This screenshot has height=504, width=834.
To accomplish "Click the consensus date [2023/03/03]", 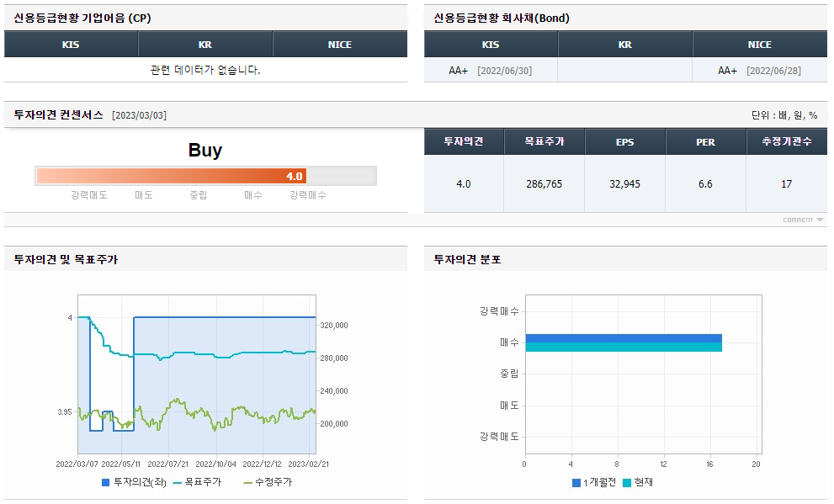I will point(140,115).
